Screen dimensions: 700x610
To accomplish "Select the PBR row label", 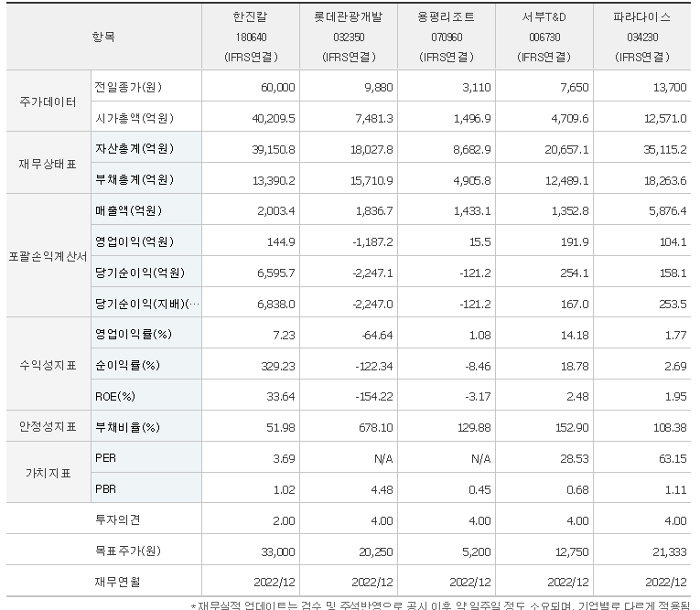I will [x=105, y=489].
